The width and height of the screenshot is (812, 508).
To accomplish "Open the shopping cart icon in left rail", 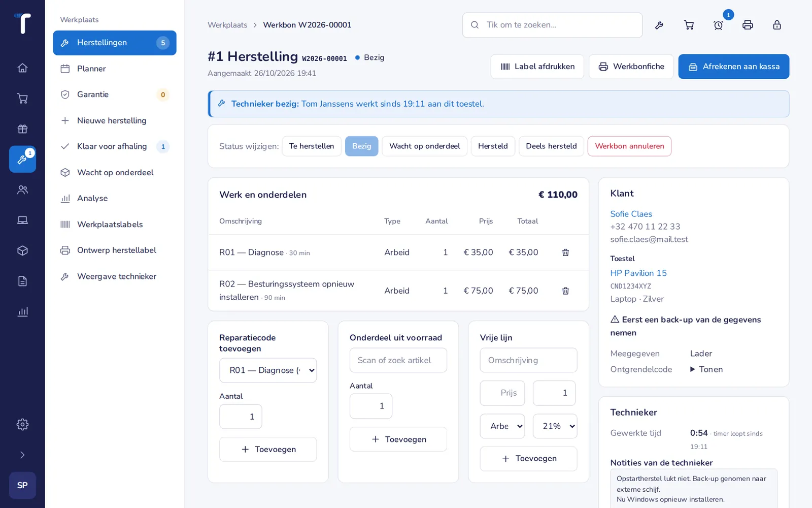I will pos(22,99).
